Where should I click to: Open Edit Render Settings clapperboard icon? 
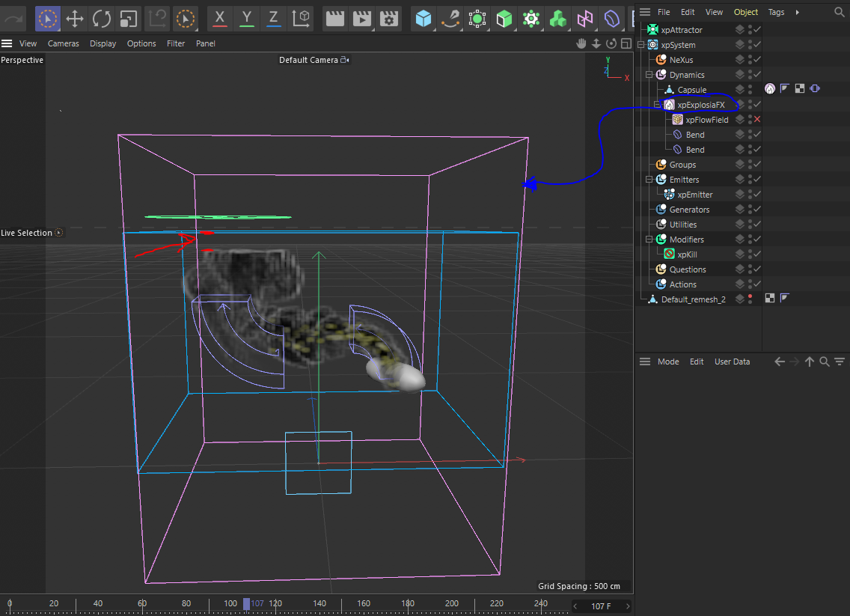coord(389,18)
